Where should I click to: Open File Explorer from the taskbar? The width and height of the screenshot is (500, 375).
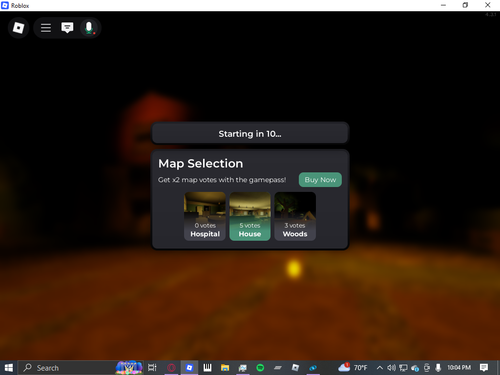coord(225,368)
